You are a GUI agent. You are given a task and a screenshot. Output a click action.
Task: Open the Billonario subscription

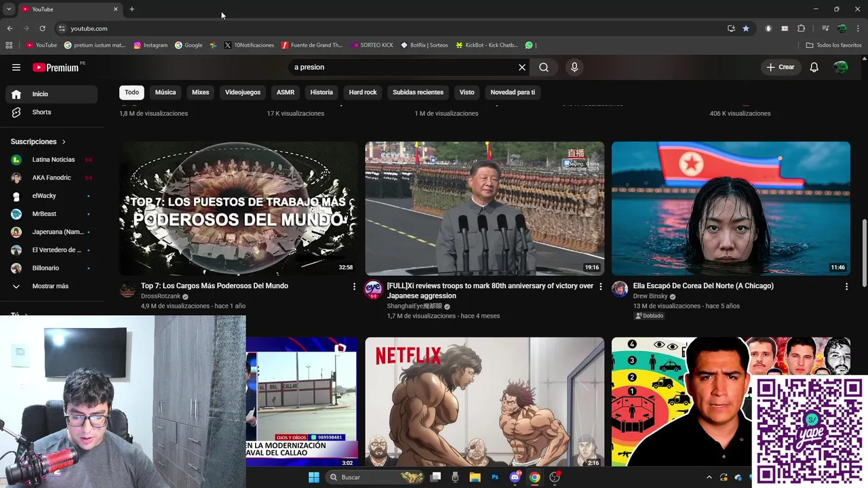pos(53,268)
